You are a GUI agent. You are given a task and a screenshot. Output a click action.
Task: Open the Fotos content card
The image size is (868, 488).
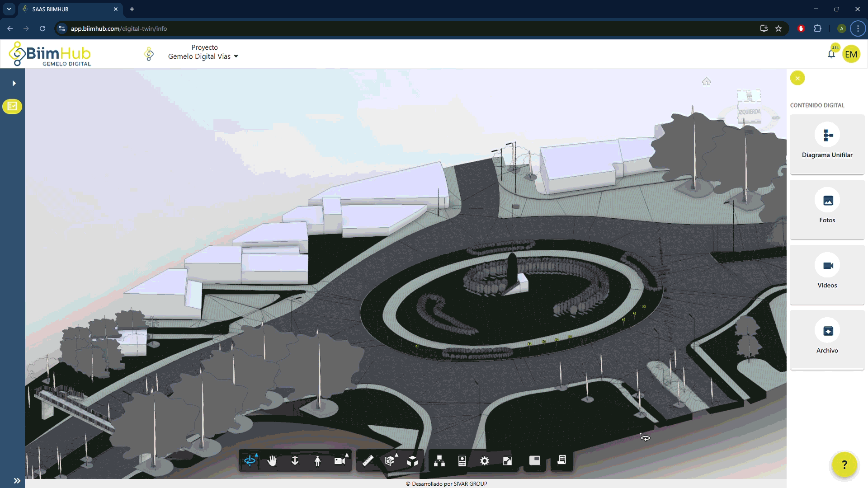click(x=827, y=209)
